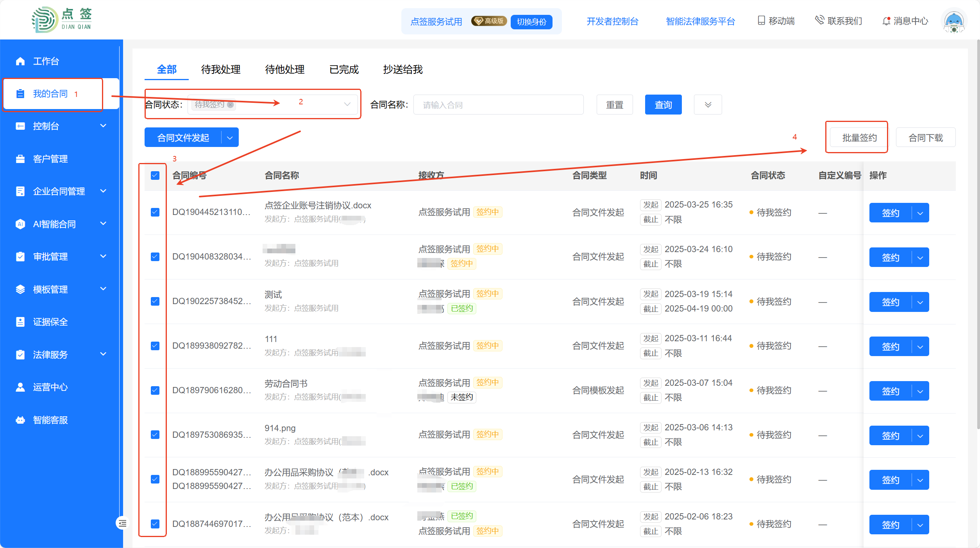This screenshot has height=548, width=980.
Task: Open 消息中心 bell icon
Action: pyautogui.click(x=886, y=21)
